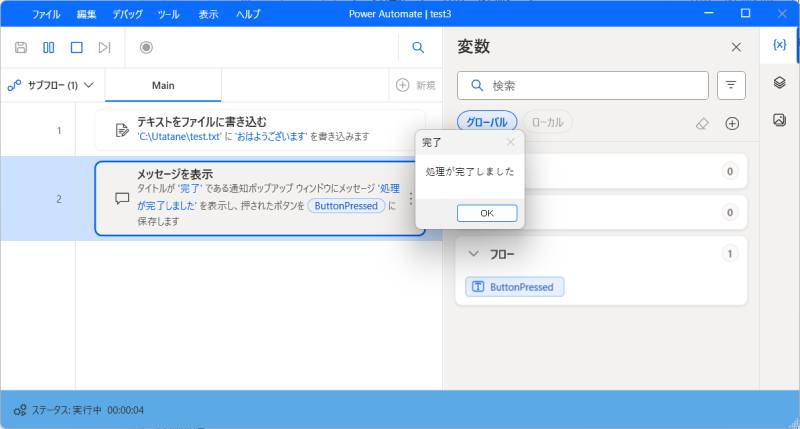Image resolution: width=800 pixels, height=429 pixels.
Task: Close the 完了 popup dialog
Action: pyautogui.click(x=510, y=142)
